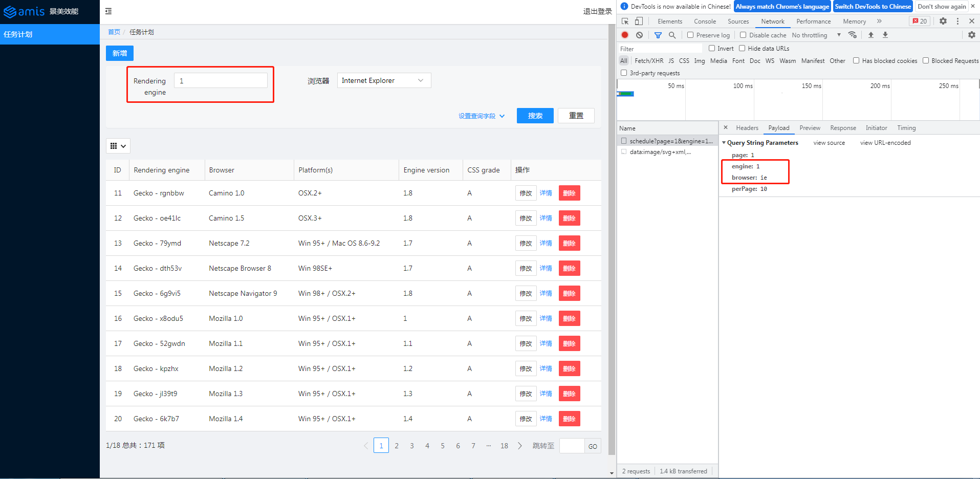This screenshot has width=980, height=479.
Task: Open network conditions wifi icon
Action: (x=853, y=35)
